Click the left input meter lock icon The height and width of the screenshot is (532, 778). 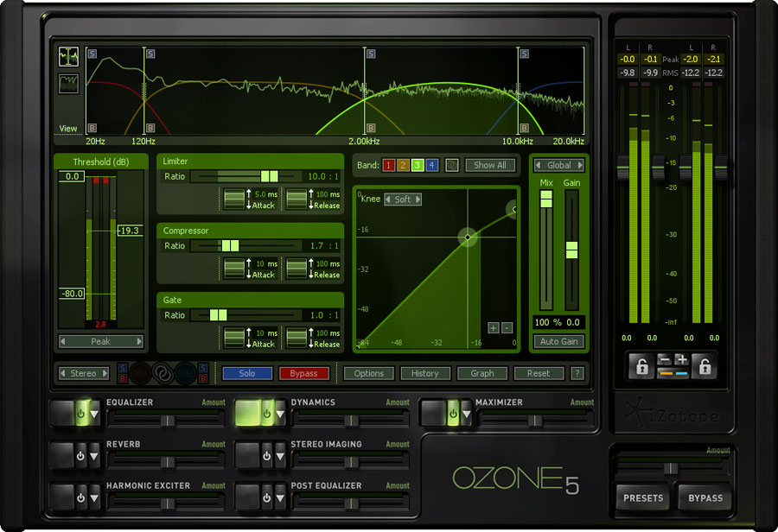[x=641, y=367]
